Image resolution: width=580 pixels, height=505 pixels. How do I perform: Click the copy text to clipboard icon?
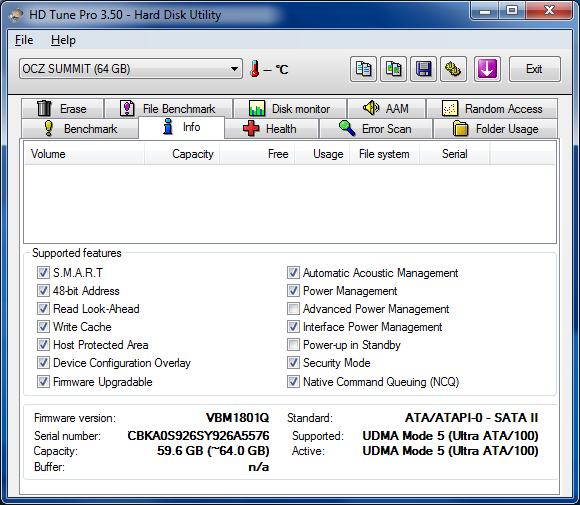[363, 69]
